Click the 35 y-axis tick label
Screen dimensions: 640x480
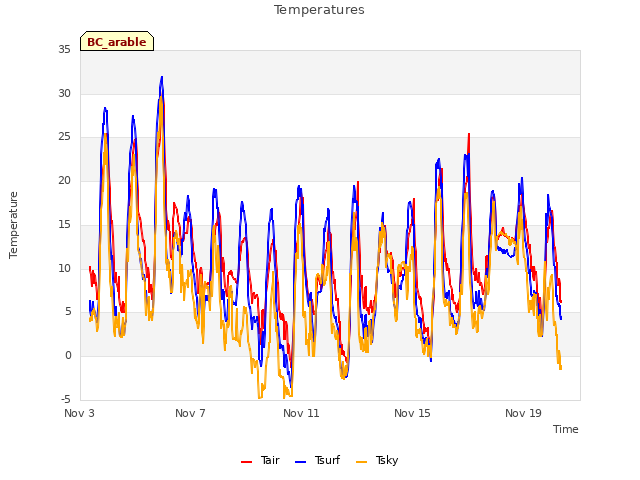(x=64, y=49)
